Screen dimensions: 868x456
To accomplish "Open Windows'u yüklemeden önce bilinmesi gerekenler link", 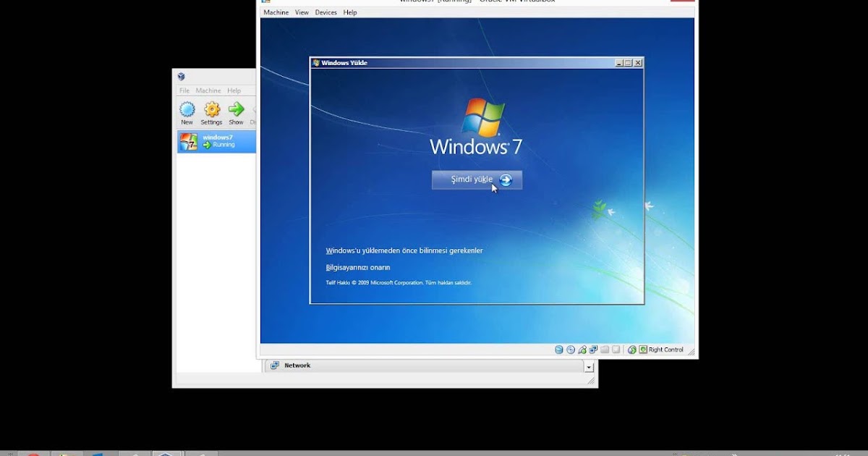I will [x=404, y=250].
